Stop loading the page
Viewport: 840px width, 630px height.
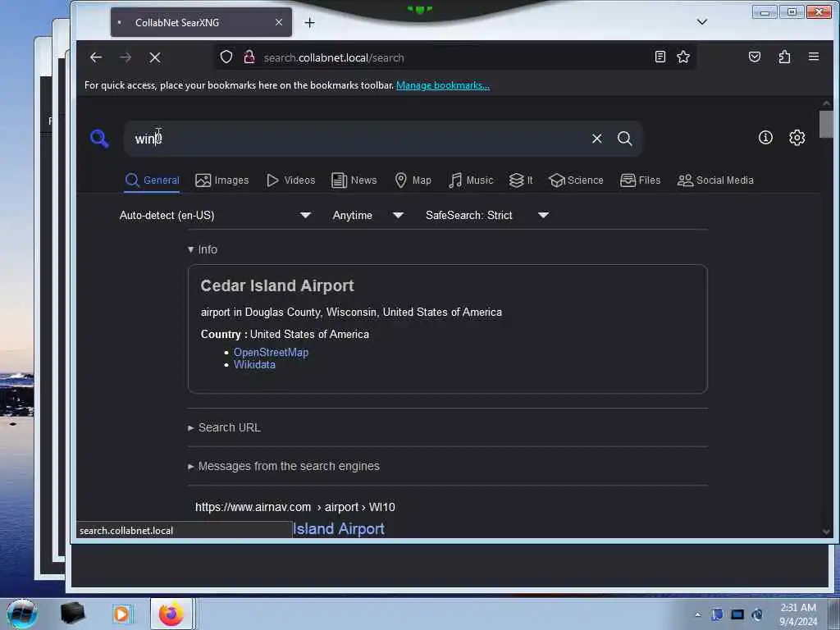(155, 57)
